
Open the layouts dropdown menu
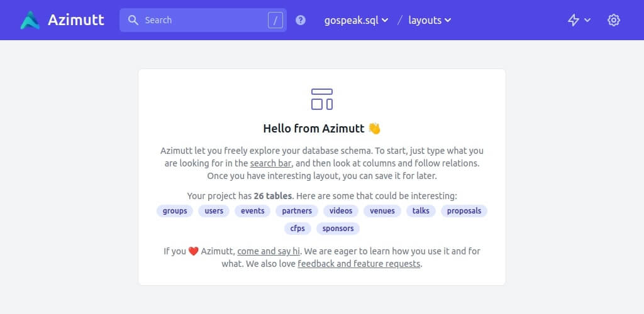pos(430,20)
